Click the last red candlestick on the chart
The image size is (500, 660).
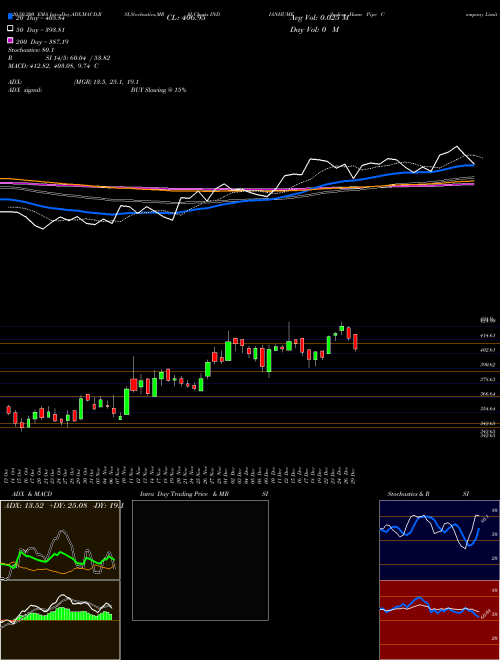pos(355,342)
